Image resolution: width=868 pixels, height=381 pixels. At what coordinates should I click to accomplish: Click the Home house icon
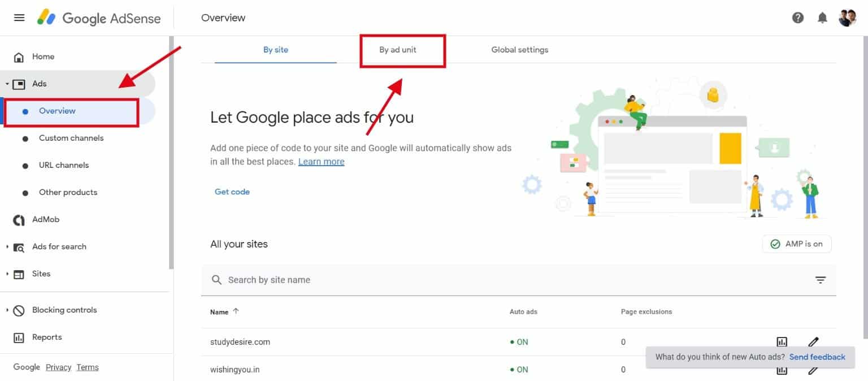click(19, 57)
